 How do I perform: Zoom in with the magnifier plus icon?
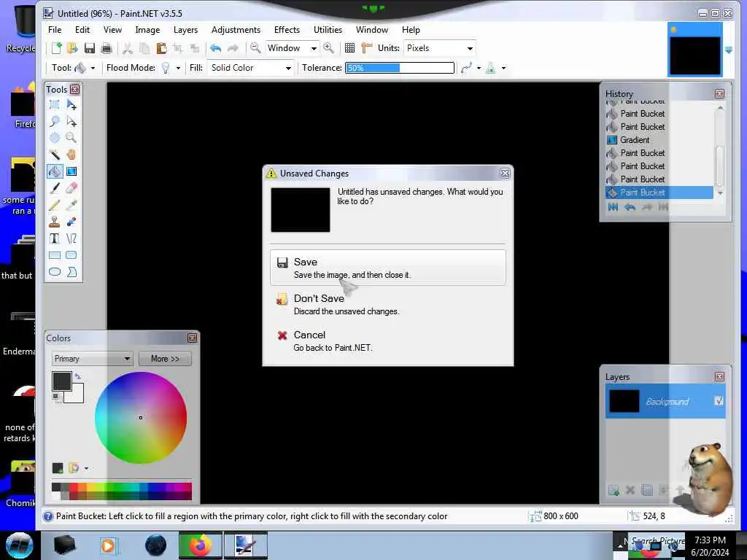tap(329, 47)
